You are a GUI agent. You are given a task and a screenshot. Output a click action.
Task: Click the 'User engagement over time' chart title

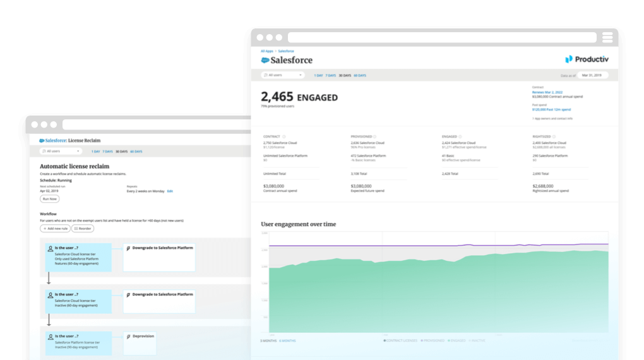pyautogui.click(x=299, y=224)
